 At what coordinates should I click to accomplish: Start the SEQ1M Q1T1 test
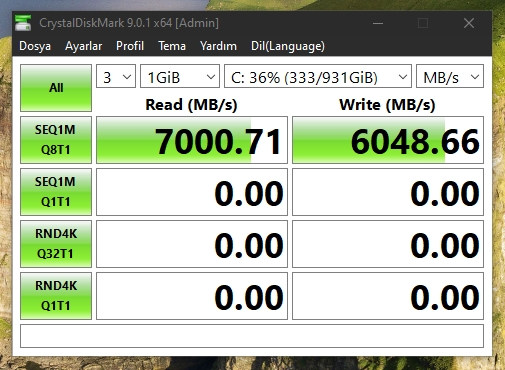[x=56, y=192]
